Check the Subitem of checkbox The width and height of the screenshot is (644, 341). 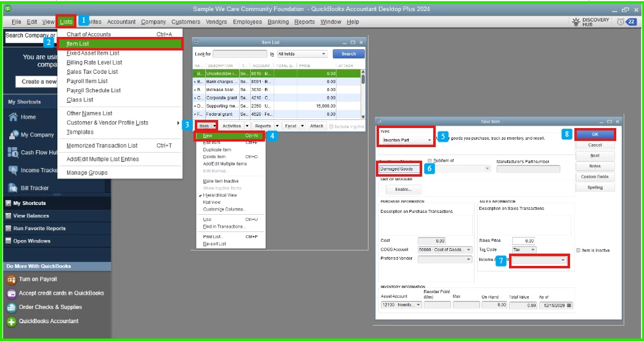point(430,161)
